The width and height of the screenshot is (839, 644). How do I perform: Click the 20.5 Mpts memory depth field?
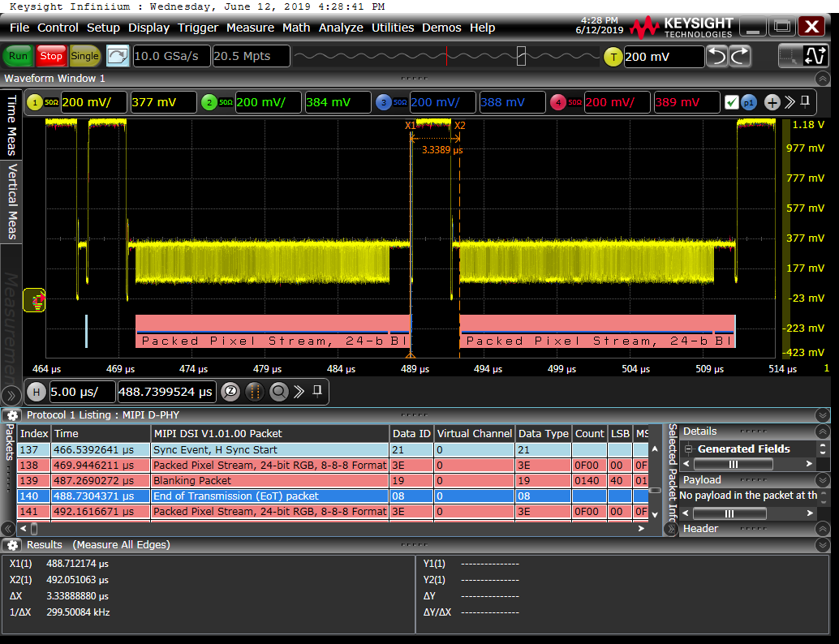coord(251,56)
